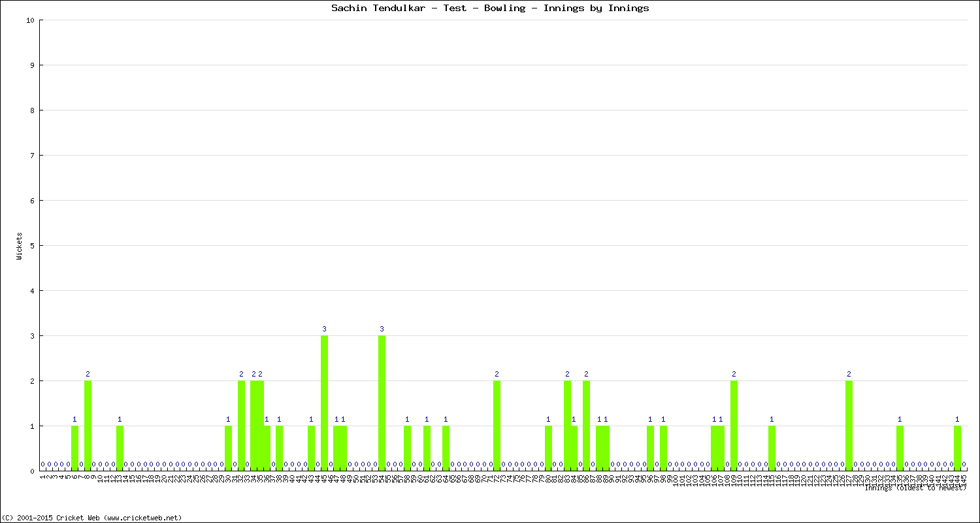The height and width of the screenshot is (523, 980).
Task: Click the 1-wicket bar at innings 96
Action: click(x=650, y=448)
